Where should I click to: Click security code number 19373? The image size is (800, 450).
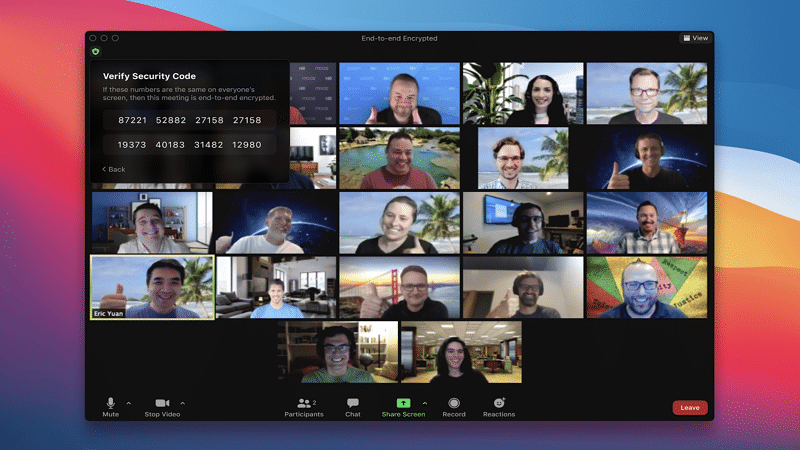pyautogui.click(x=132, y=145)
